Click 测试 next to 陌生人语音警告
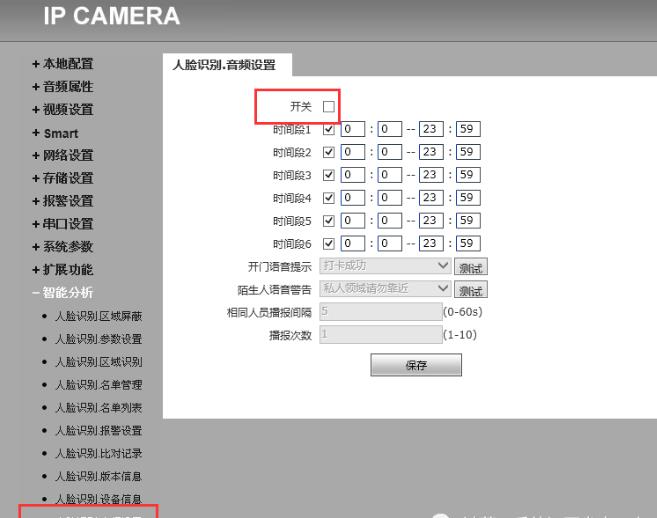657x518 pixels. 470,290
